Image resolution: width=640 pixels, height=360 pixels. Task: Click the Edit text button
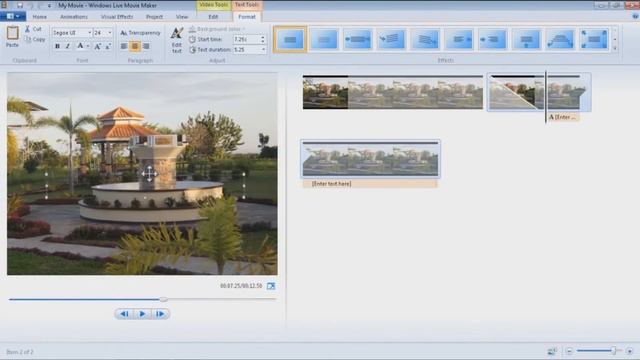[177, 40]
